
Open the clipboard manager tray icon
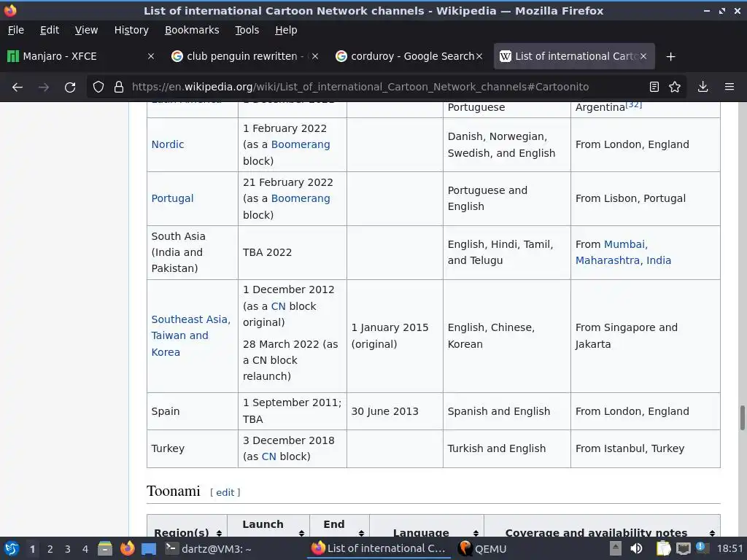(663, 548)
